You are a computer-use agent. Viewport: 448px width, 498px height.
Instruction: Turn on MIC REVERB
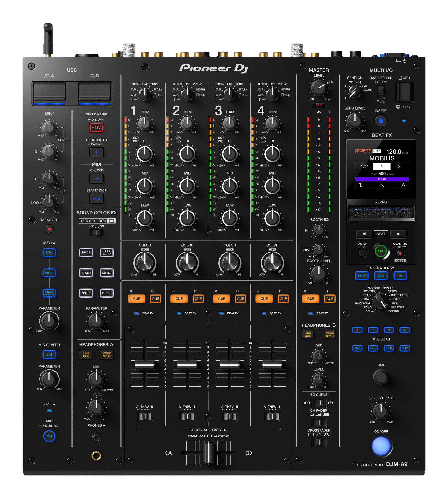[49, 355]
